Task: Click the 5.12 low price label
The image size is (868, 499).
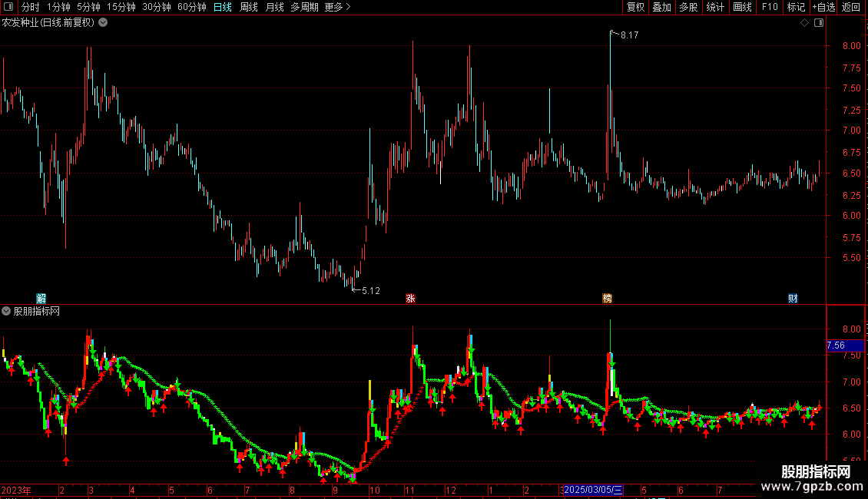Action: [x=371, y=290]
